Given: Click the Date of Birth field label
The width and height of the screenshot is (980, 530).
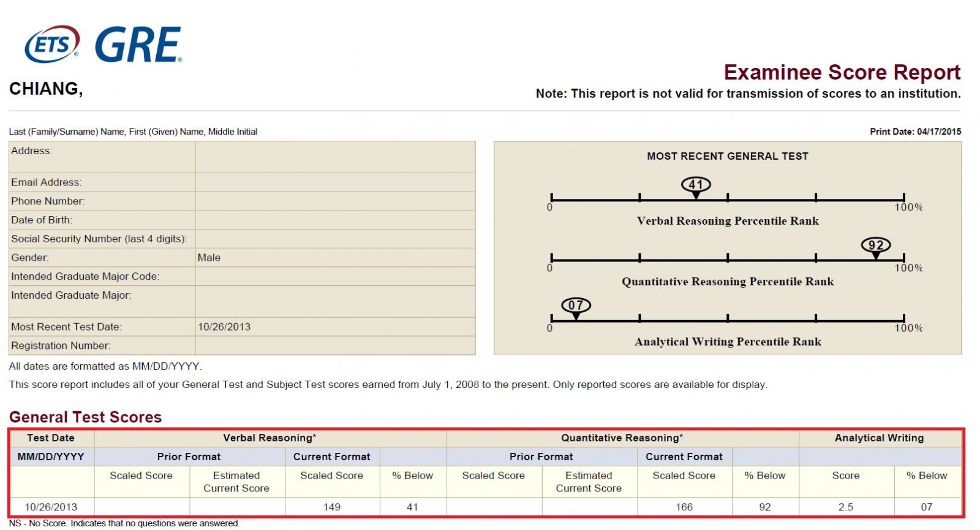Looking at the screenshot, I should coord(42,220).
